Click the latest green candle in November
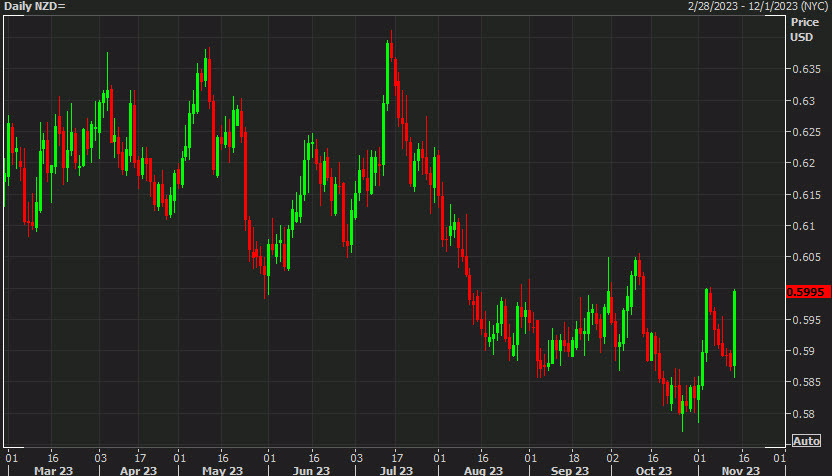 tap(734, 333)
